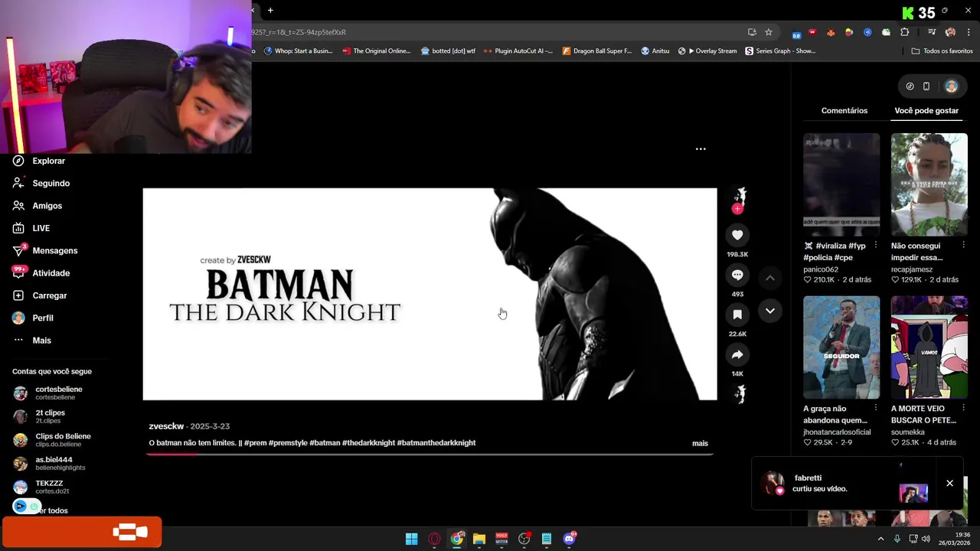Viewport: 980px width, 551px height.
Task: Open options for jhonatancarlosoficial video card
Action: [876, 409]
